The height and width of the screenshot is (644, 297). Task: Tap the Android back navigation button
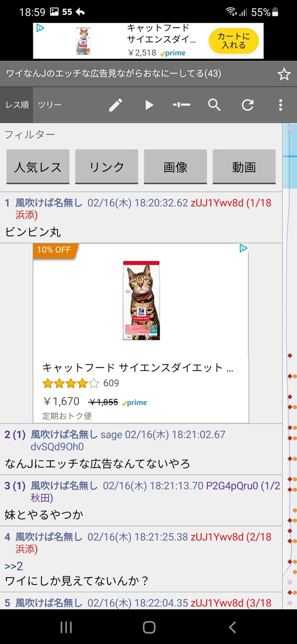pos(232,627)
